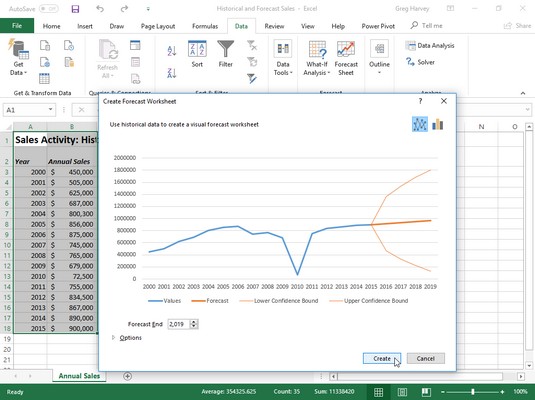This screenshot has height=400, width=535.
Task: Click the Share button
Action: (x=518, y=26)
